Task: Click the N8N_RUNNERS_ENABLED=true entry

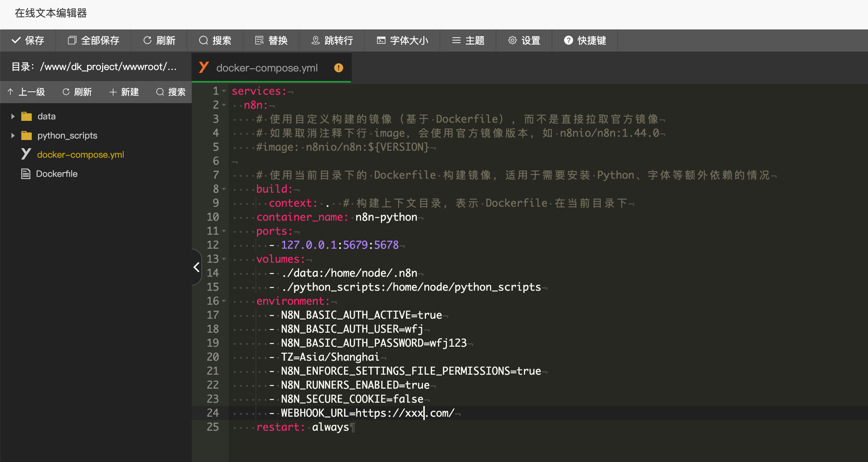Action: pos(355,385)
